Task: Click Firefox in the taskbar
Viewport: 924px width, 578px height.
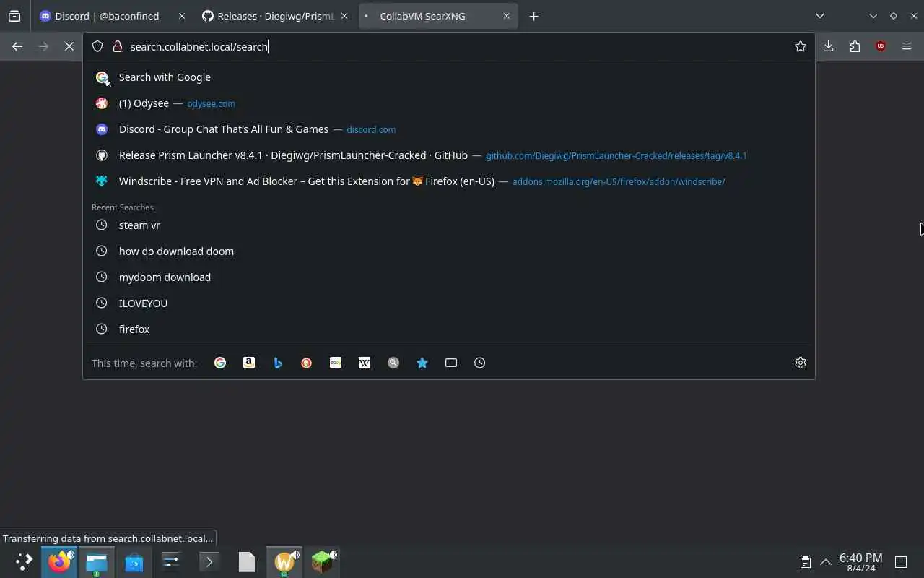Action: click(59, 561)
